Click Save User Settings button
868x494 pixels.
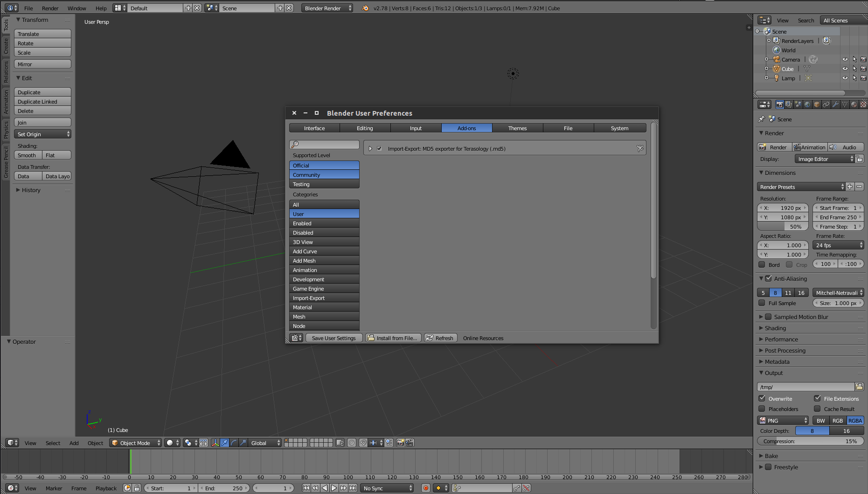coord(334,338)
